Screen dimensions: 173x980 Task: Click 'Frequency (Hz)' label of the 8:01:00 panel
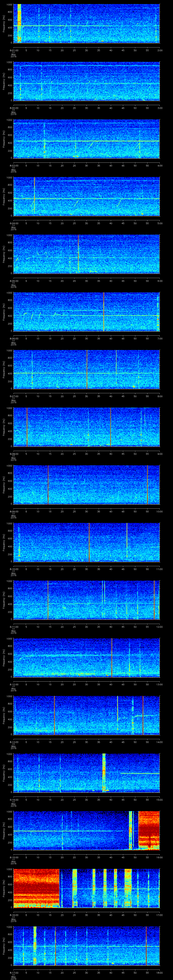pos(4,24)
